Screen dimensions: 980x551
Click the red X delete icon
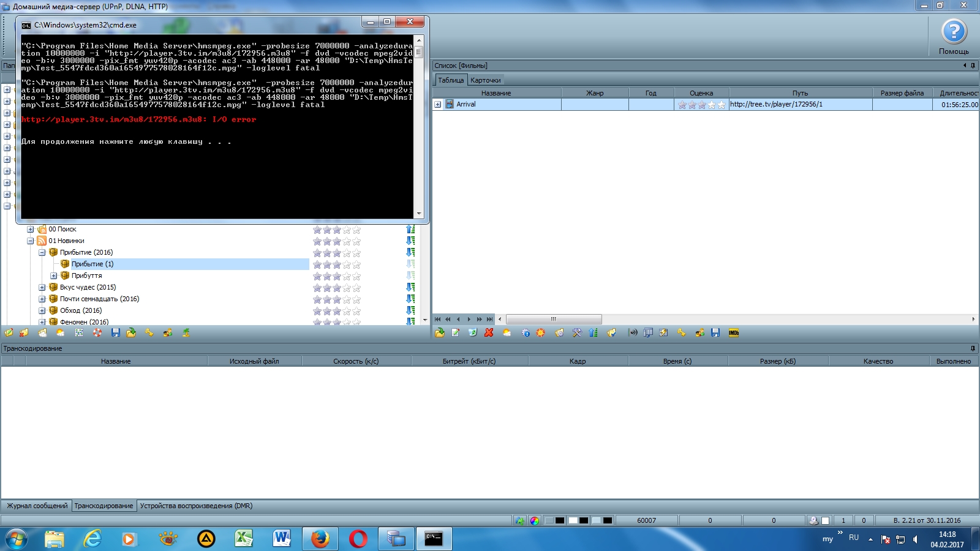tap(489, 333)
